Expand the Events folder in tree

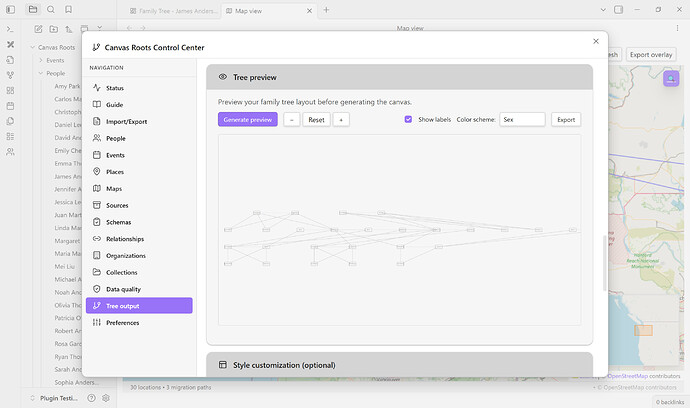[x=40, y=60]
